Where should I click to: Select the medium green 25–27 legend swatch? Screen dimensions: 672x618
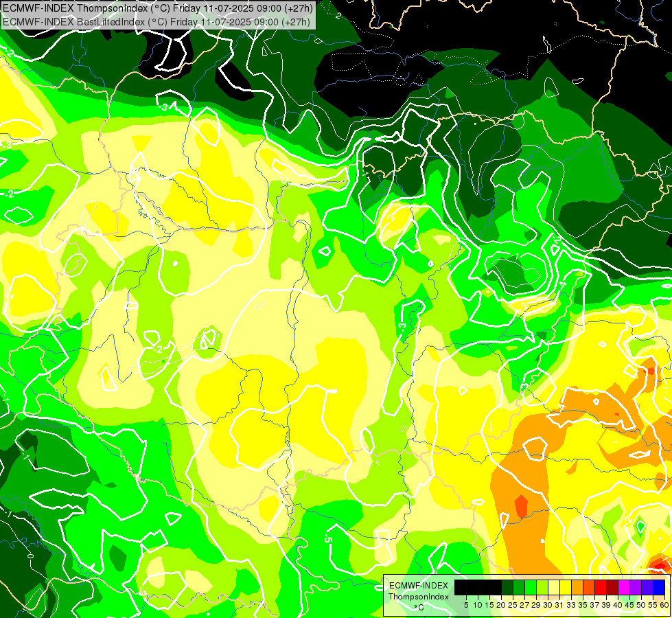coord(519,588)
